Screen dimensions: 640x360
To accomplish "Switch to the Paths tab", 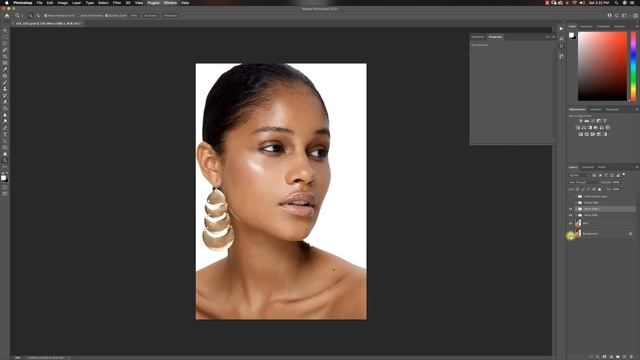I will (602, 167).
